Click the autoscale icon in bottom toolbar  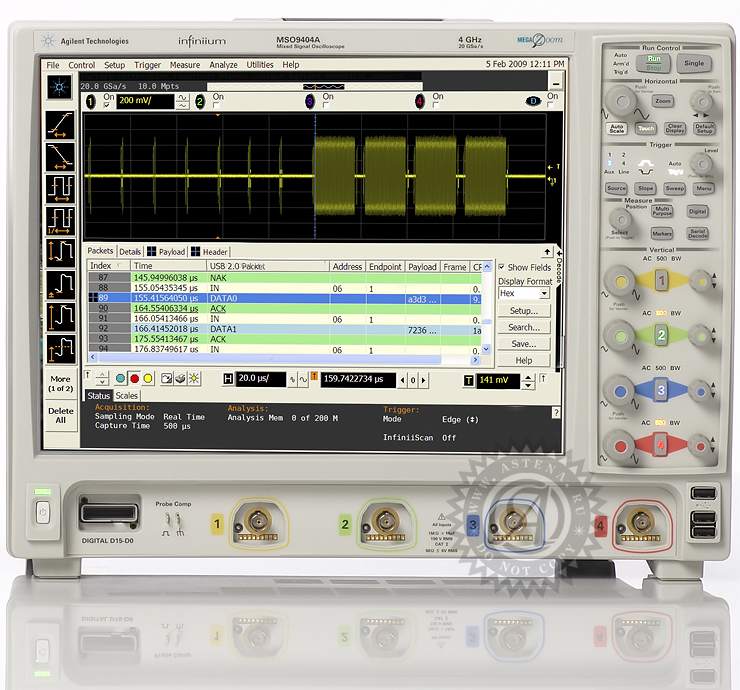(166, 379)
